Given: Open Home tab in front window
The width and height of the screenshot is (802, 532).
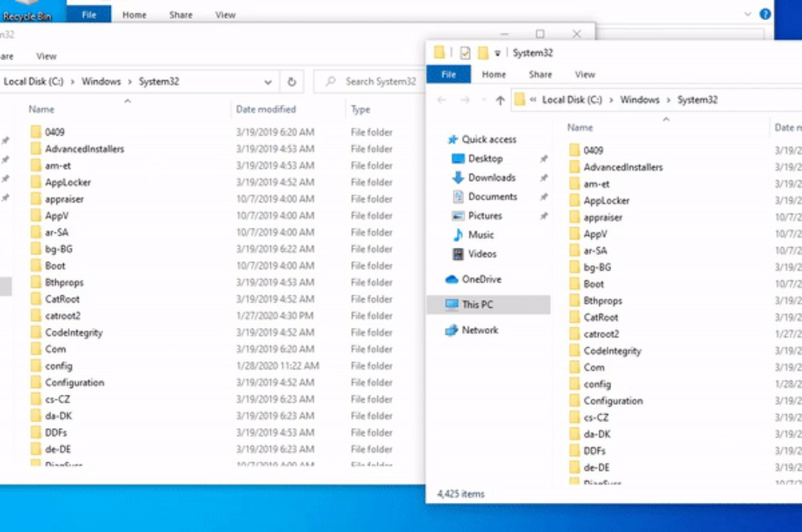Looking at the screenshot, I should click(x=494, y=75).
